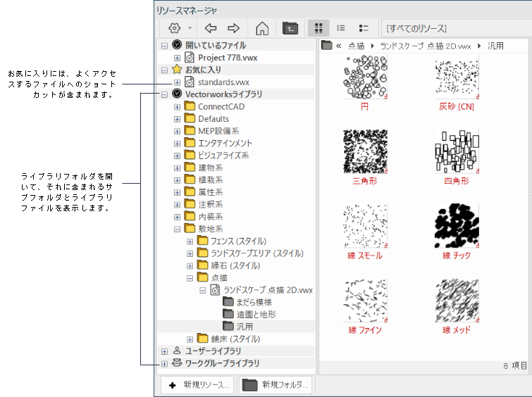
Task: Collapse the Vectorworksライブラリ tree node
Action: (x=164, y=94)
